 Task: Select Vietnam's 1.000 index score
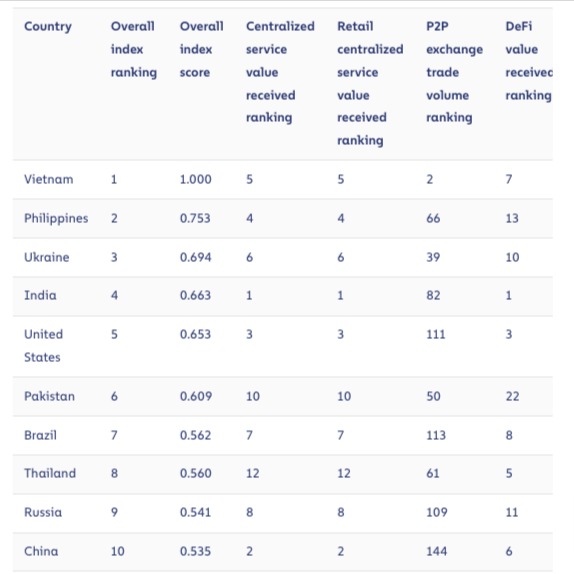tap(195, 179)
